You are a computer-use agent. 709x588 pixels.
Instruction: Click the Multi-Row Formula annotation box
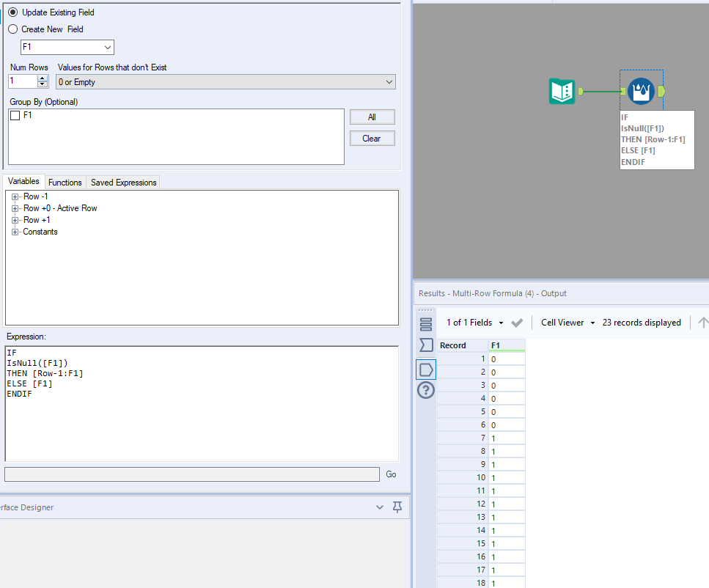click(657, 140)
